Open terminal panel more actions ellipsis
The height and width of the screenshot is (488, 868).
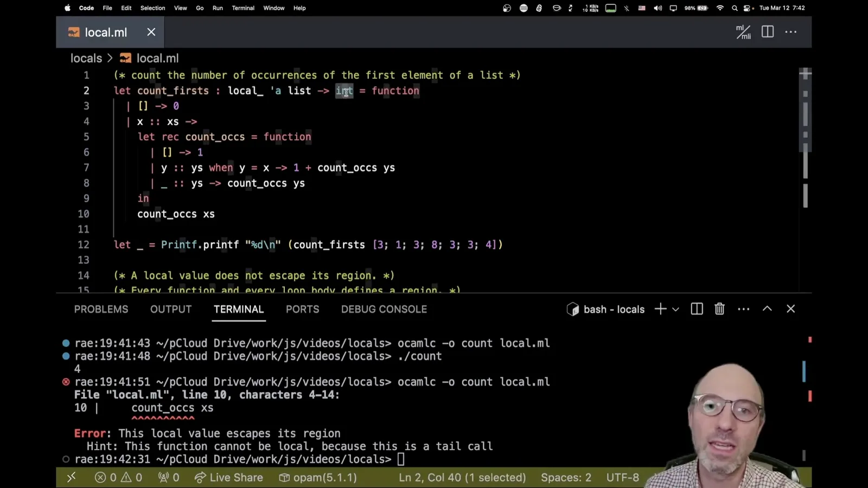(x=743, y=309)
